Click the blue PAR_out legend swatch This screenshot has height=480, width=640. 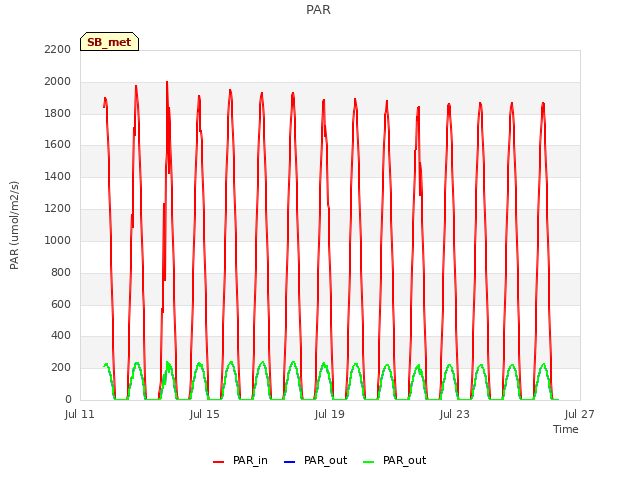point(289,462)
